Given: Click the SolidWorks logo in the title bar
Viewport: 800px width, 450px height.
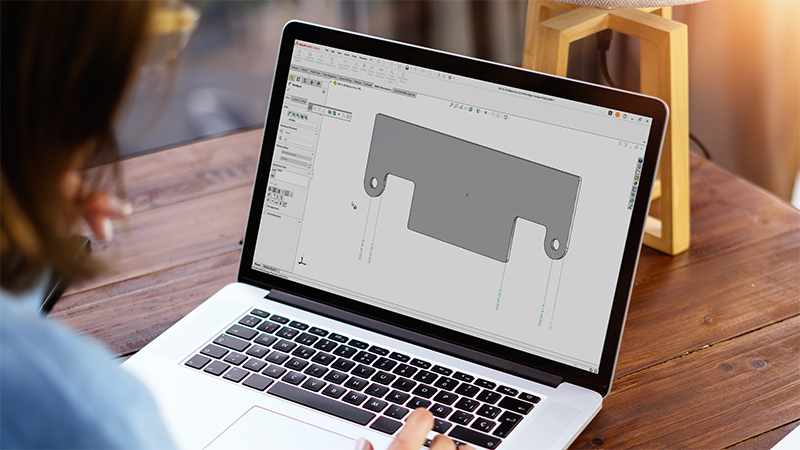Looking at the screenshot, I should point(308,46).
